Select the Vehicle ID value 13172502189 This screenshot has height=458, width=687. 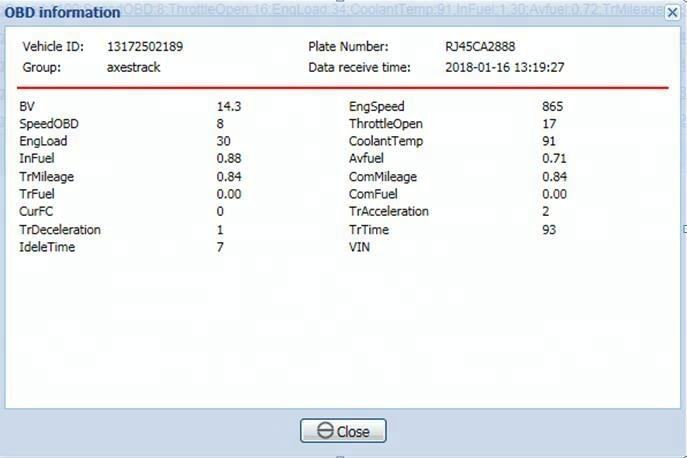(x=145, y=46)
